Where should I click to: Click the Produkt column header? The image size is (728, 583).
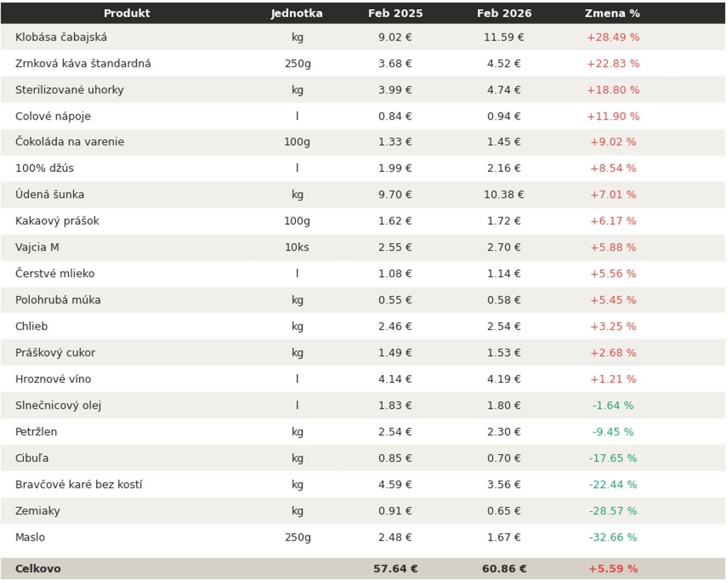click(x=127, y=13)
